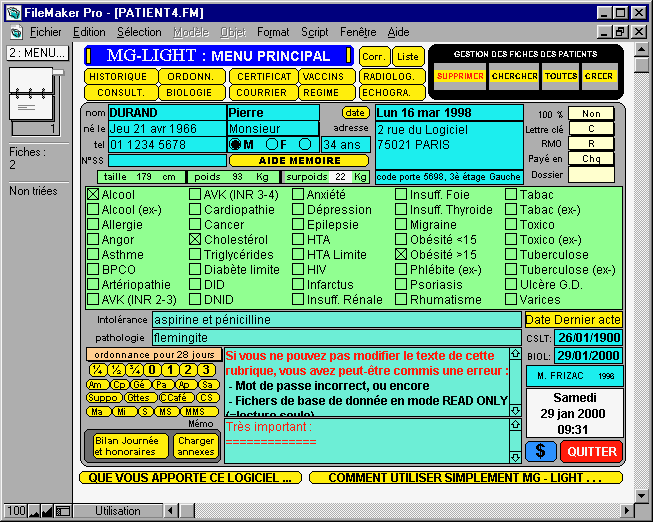Click the Suppo form button
The height and width of the screenshot is (522, 653).
tap(105, 398)
